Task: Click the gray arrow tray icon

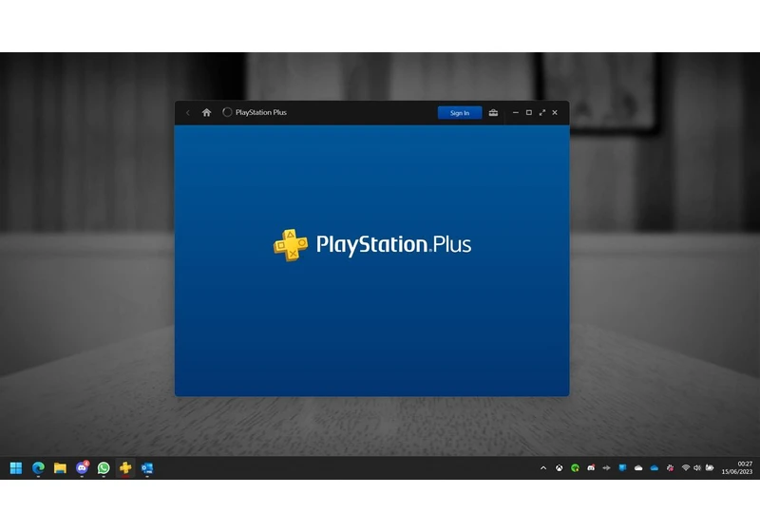Action: pos(606,468)
